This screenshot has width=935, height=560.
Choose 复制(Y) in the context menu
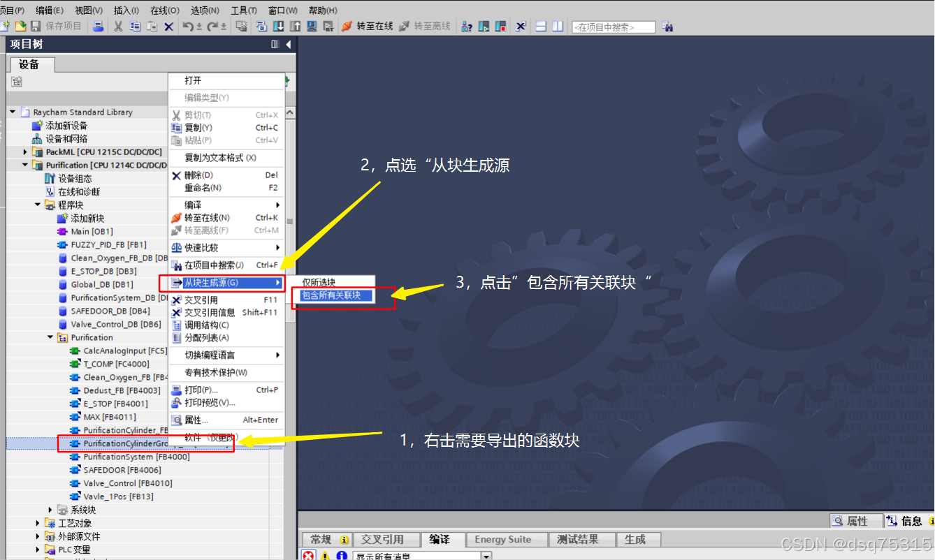point(226,128)
